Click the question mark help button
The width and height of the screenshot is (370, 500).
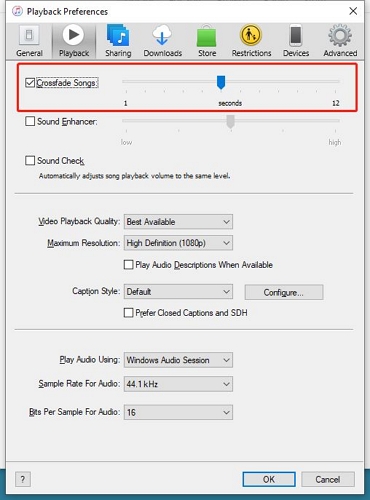click(x=23, y=479)
